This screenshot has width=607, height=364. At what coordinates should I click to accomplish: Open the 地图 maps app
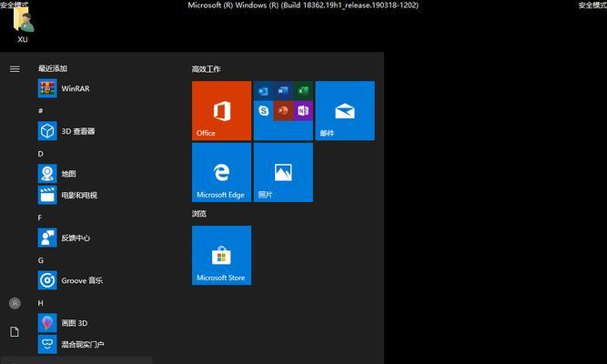94,174
